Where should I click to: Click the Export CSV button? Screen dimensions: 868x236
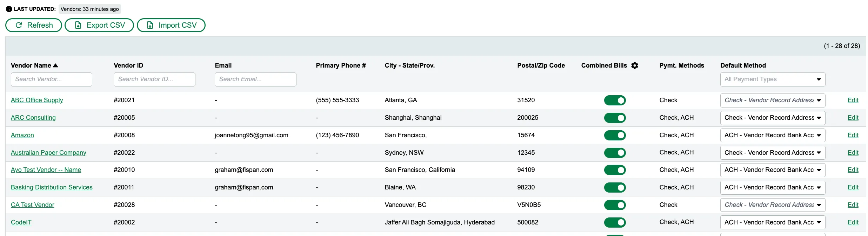tap(99, 25)
